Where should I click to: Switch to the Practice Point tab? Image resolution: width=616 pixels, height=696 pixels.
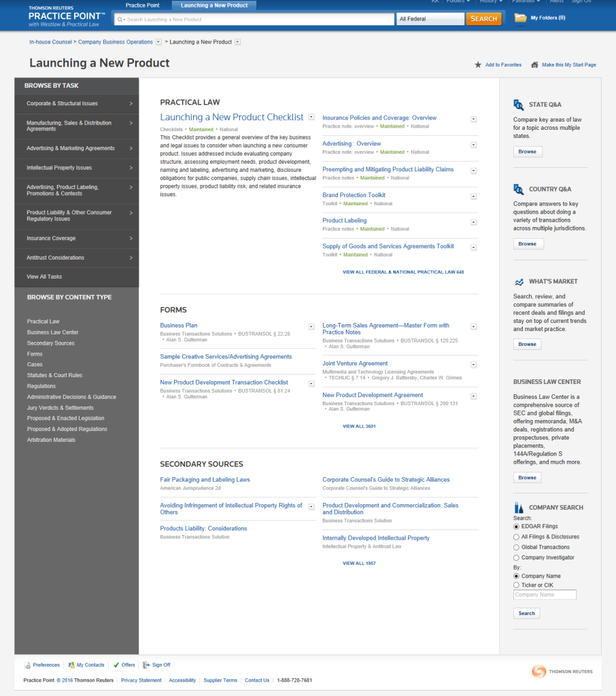point(142,5)
